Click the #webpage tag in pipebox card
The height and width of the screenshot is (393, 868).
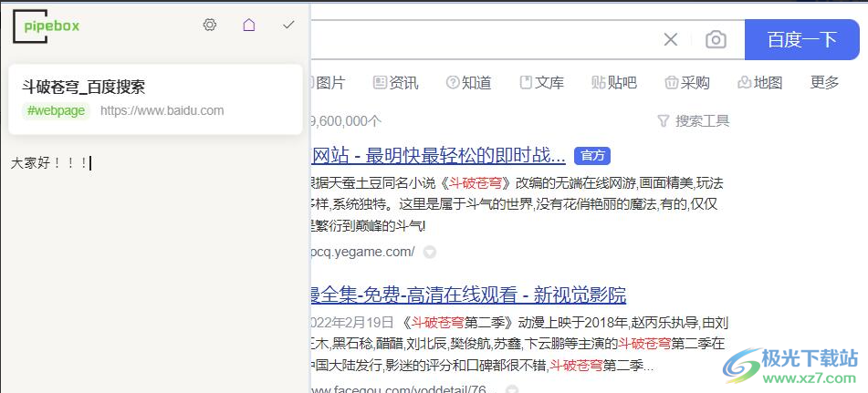tap(56, 110)
